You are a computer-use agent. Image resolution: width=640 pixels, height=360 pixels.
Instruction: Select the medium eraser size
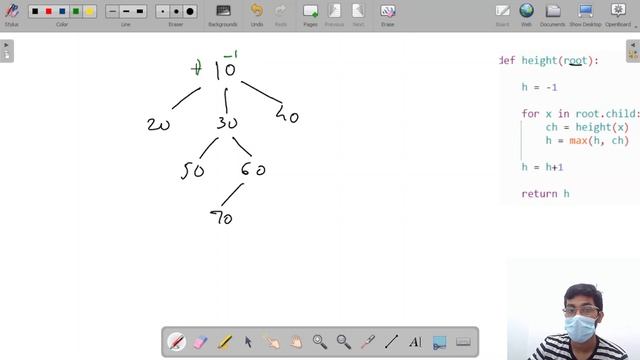point(176,11)
